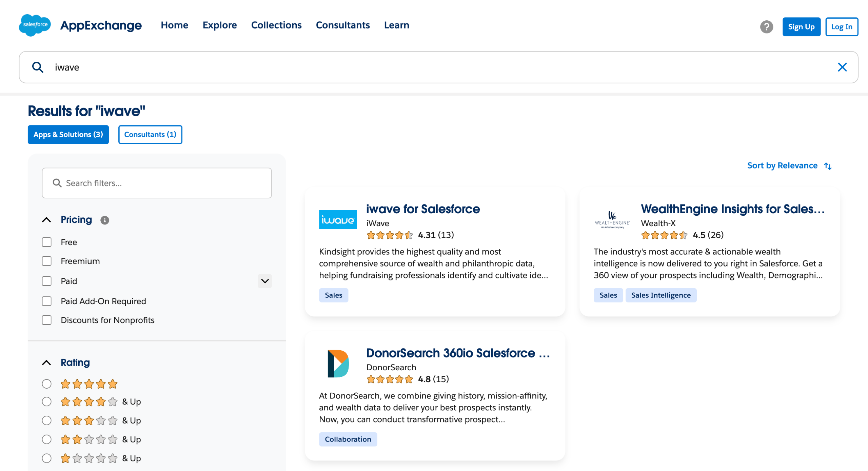Open the WealthEngine logo thumbnail
Screen dimensions: 868x471
612,220
